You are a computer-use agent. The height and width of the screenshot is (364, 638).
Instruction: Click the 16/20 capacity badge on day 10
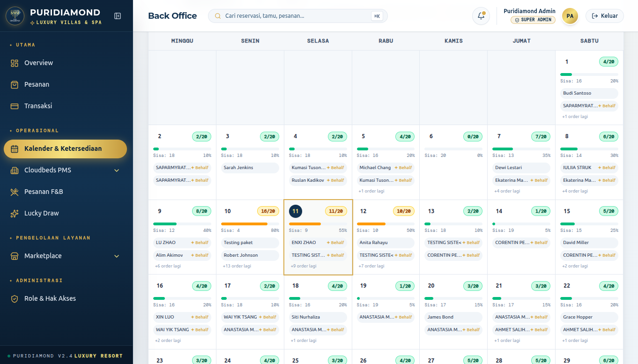[268, 211]
